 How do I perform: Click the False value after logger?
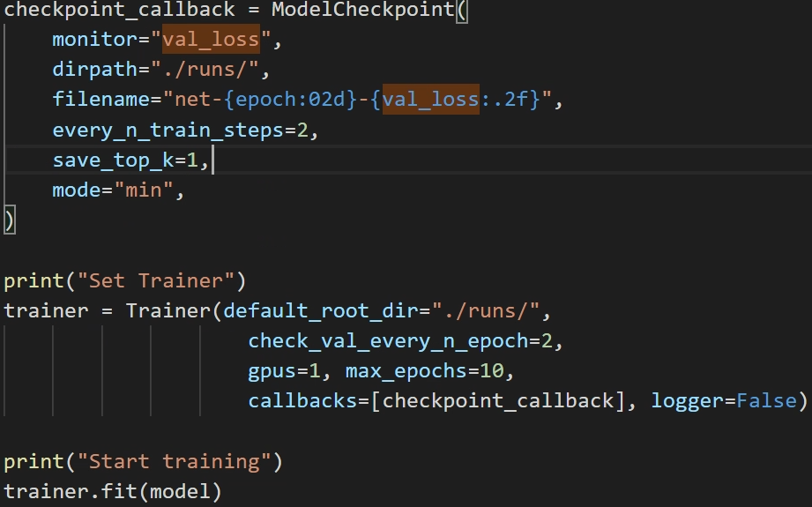(766, 401)
